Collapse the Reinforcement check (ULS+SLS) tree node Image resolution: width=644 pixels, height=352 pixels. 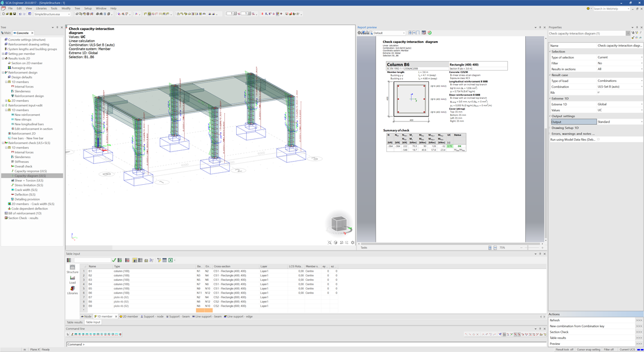pos(3,143)
